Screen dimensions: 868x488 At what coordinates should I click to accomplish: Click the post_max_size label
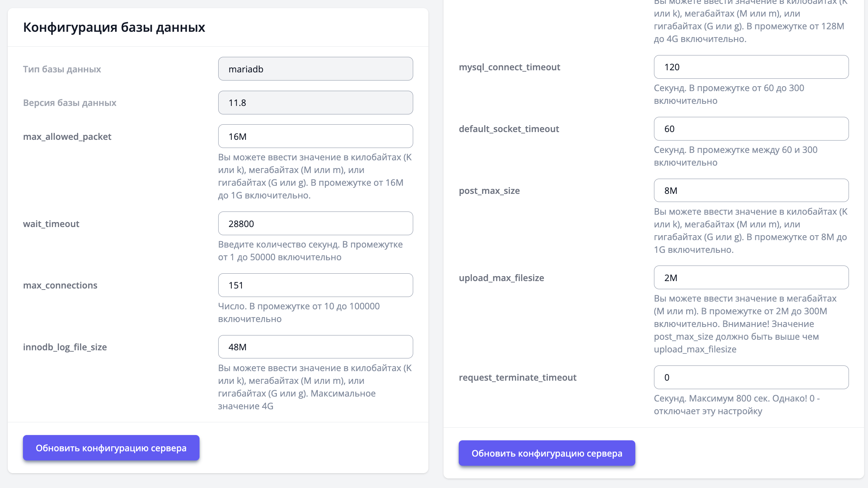click(489, 191)
